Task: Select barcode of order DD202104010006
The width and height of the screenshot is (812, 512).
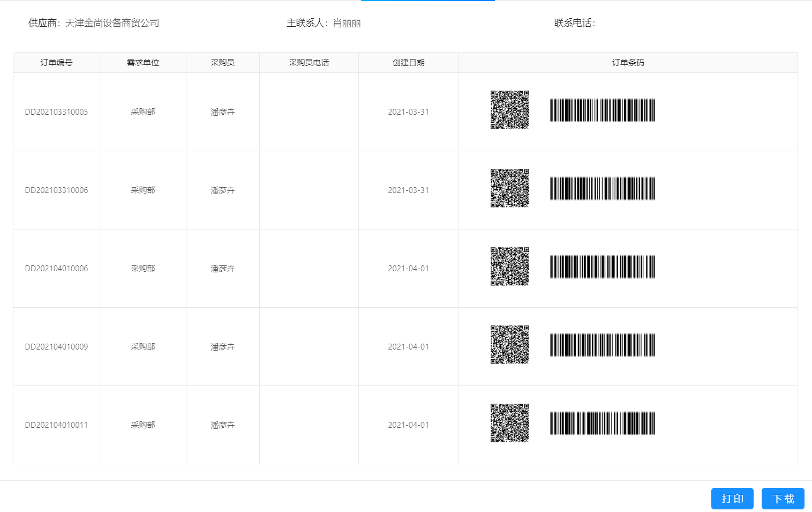Action: [x=603, y=266]
